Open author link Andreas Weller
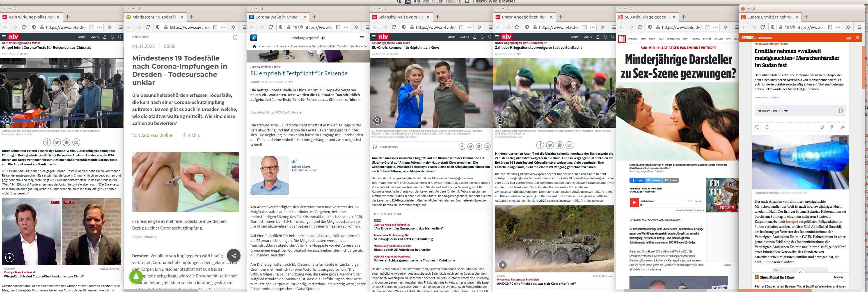This screenshot has height=292, width=868. (x=157, y=135)
